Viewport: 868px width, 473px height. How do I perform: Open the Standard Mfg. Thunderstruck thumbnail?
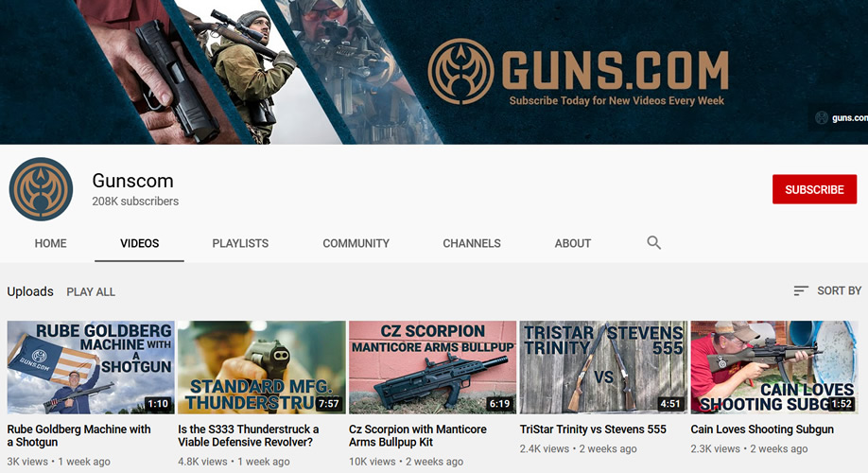261,367
